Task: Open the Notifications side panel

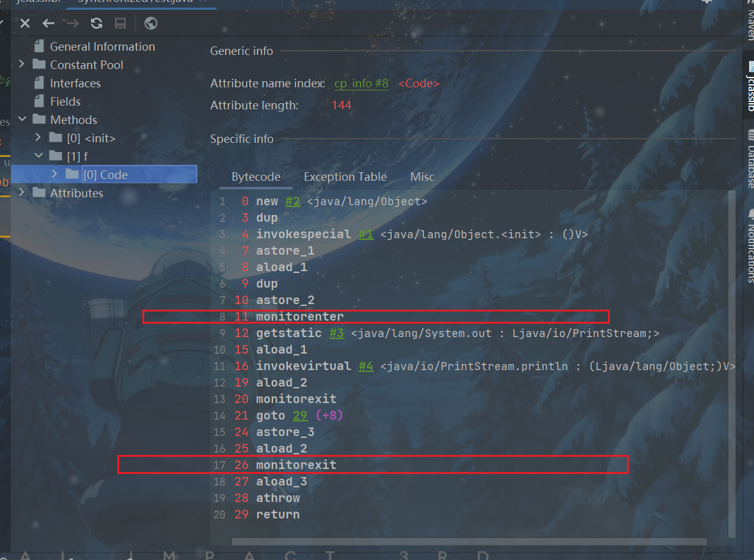Action: 750,244
